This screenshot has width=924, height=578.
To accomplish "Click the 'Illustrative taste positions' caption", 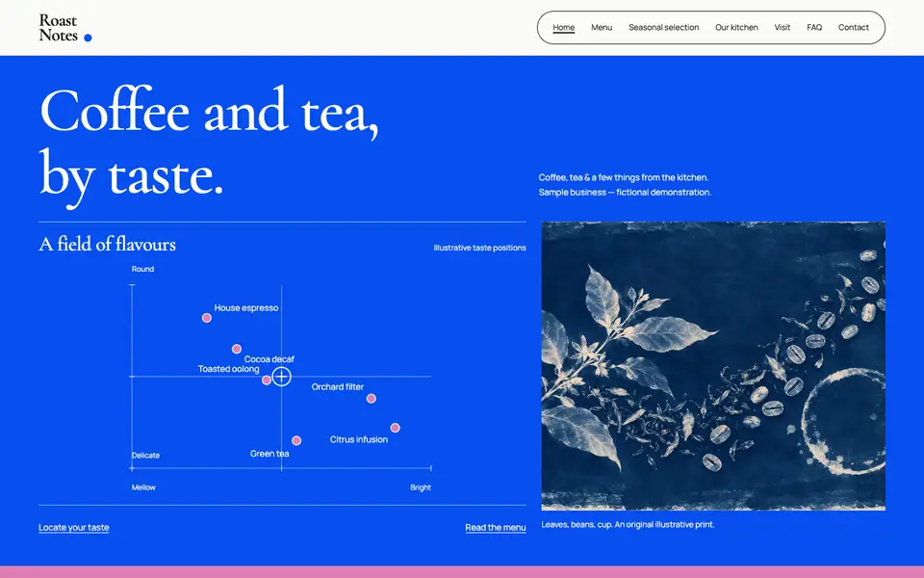I will (x=479, y=248).
